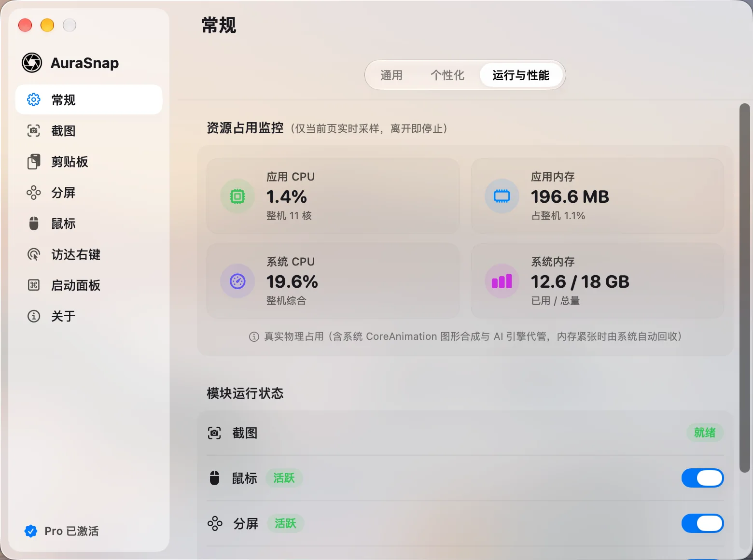Click the magenta bar-chart icon for 系统内存
This screenshot has width=753, height=560.
[502, 281]
